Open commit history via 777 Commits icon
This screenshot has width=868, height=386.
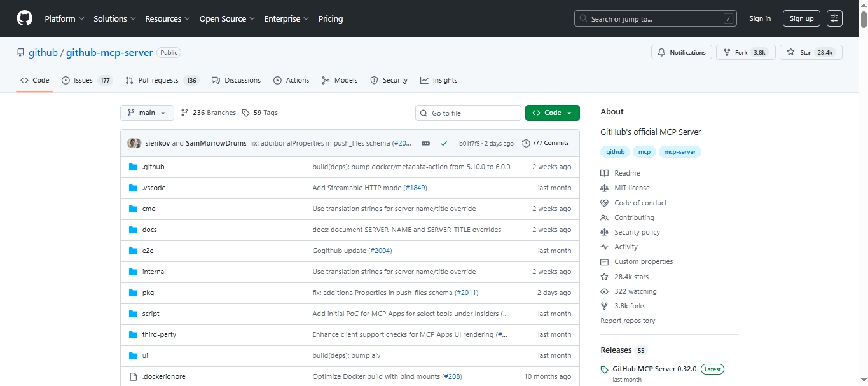coord(525,142)
